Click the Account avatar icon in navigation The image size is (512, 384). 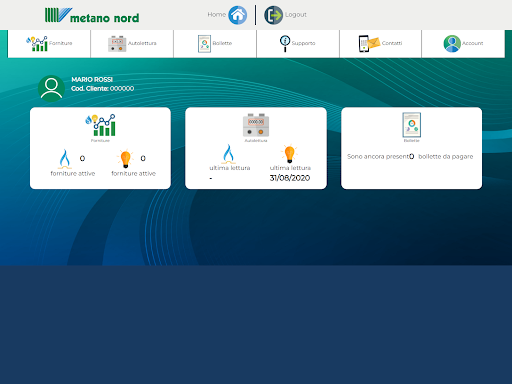(452, 44)
